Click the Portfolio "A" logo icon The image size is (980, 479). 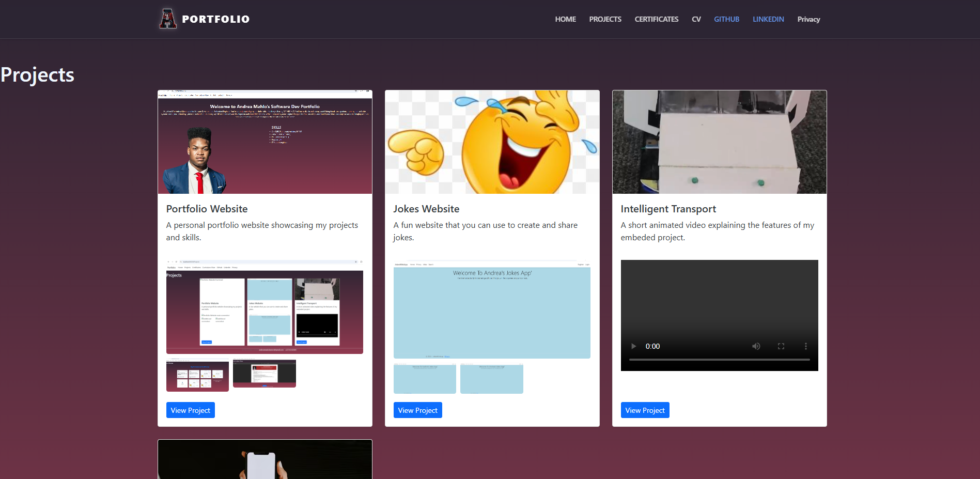pyautogui.click(x=168, y=19)
